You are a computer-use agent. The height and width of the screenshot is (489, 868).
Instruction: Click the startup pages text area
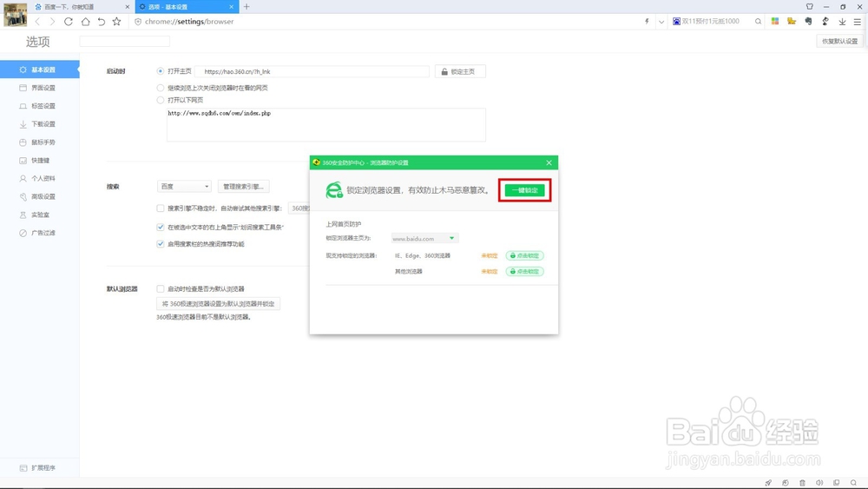tap(326, 124)
